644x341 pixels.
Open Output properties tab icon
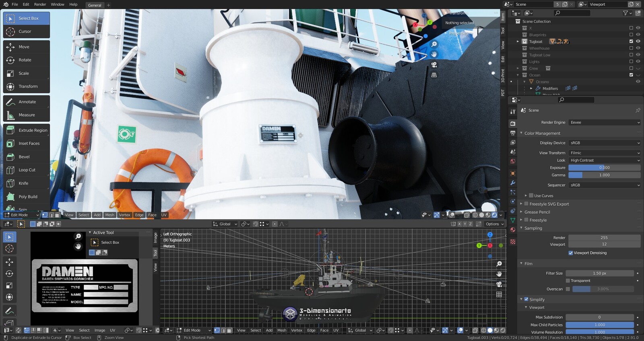(513, 133)
